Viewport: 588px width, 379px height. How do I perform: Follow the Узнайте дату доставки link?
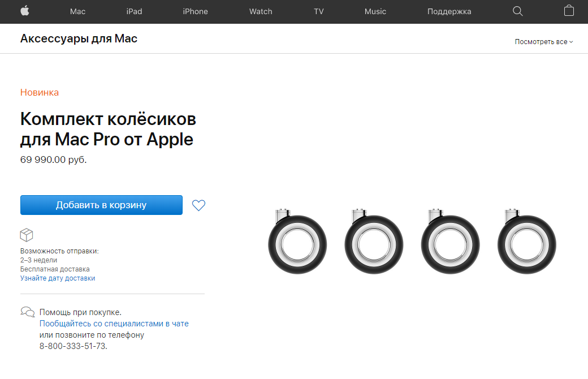[58, 278]
